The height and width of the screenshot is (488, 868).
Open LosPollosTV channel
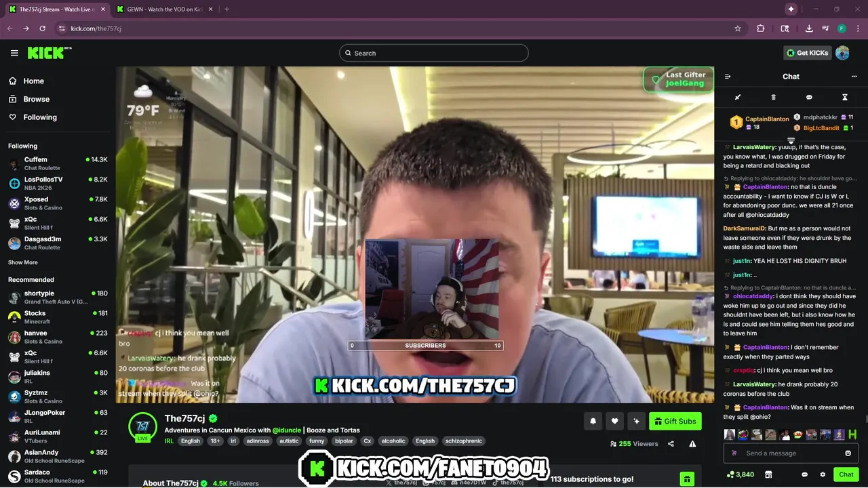[58, 183]
